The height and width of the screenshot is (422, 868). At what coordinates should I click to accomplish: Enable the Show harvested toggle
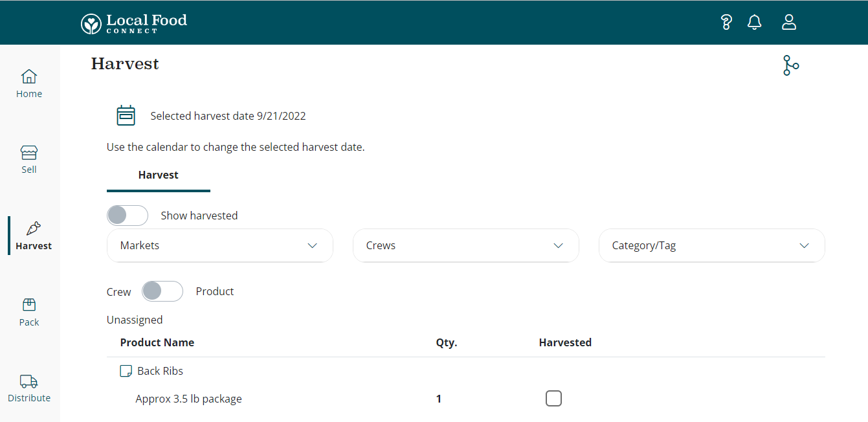click(128, 216)
